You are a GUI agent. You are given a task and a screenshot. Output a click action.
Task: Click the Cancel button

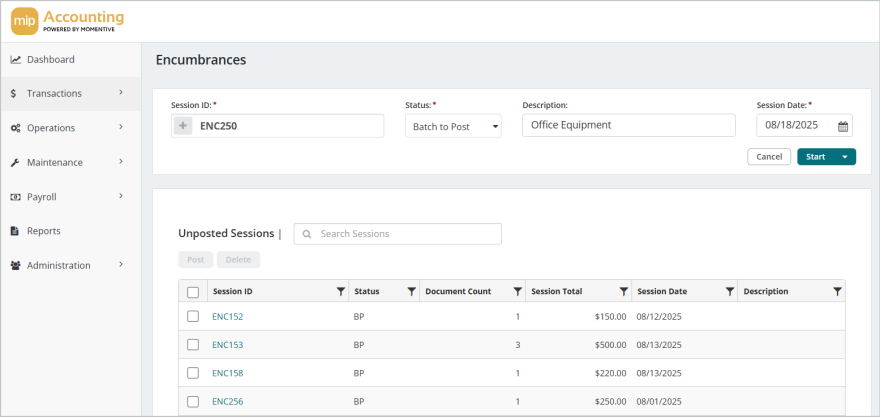[768, 157]
